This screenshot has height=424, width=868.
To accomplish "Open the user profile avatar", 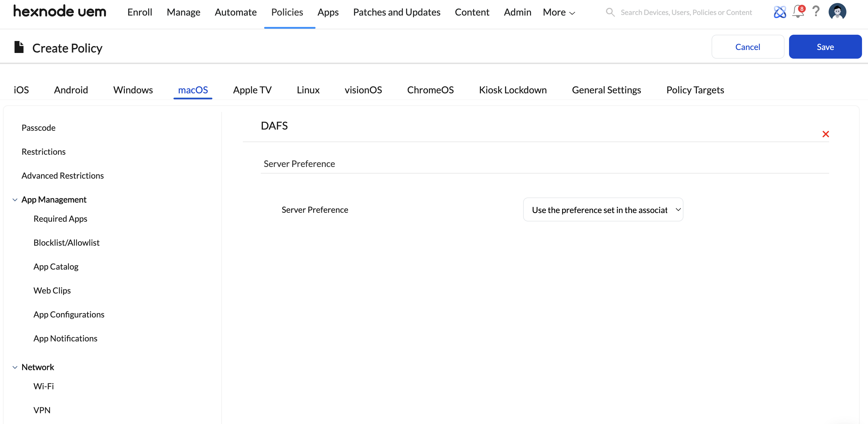I will [x=837, y=12].
